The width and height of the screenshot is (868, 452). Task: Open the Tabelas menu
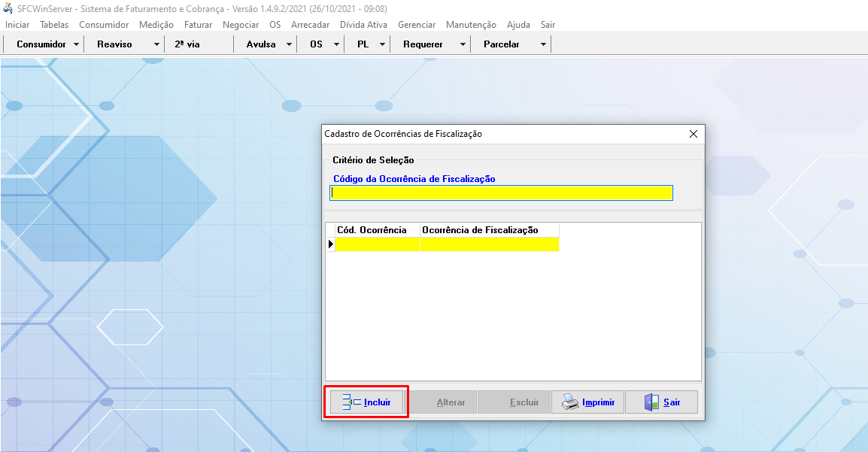(x=54, y=25)
